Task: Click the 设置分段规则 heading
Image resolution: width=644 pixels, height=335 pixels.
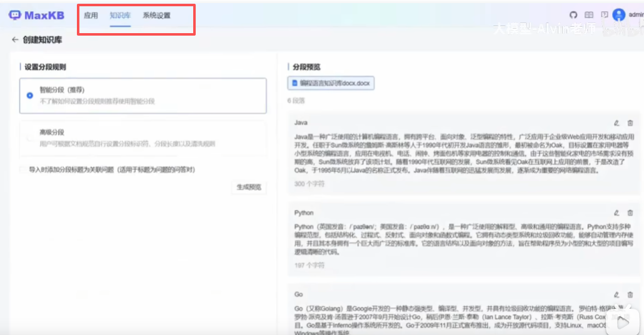Action: 45,67
